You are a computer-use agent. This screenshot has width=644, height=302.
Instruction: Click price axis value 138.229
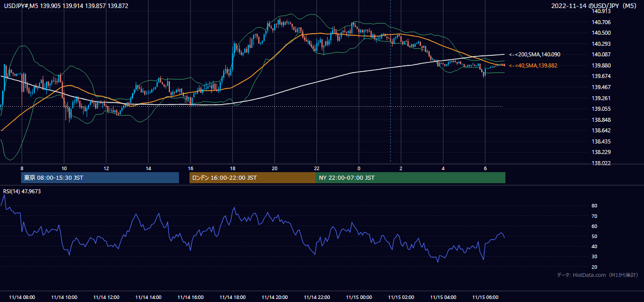pos(602,152)
